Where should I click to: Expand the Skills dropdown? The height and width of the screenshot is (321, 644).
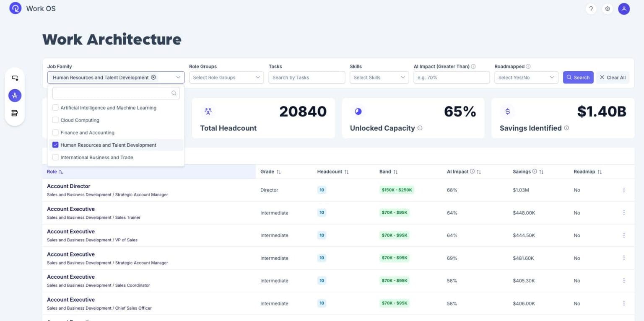[x=379, y=77]
